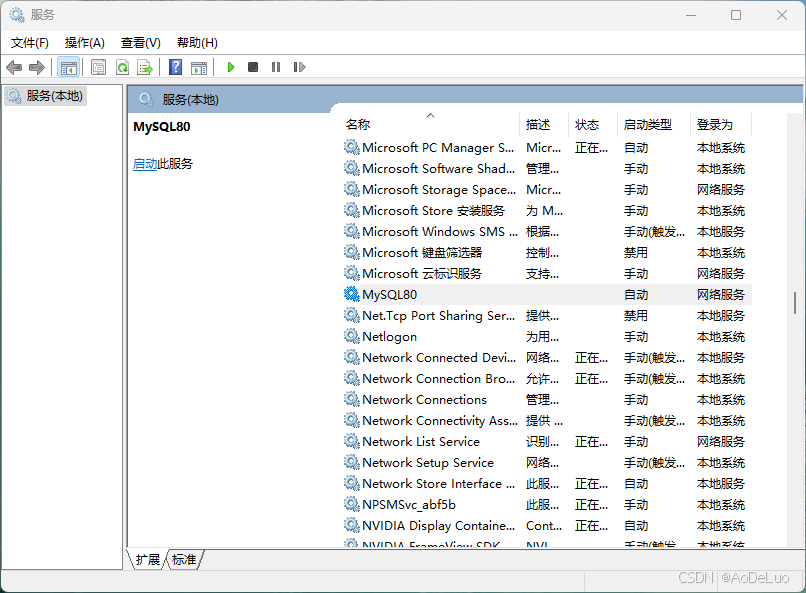Select Microsoft 云标识服务 service name

pos(422,273)
